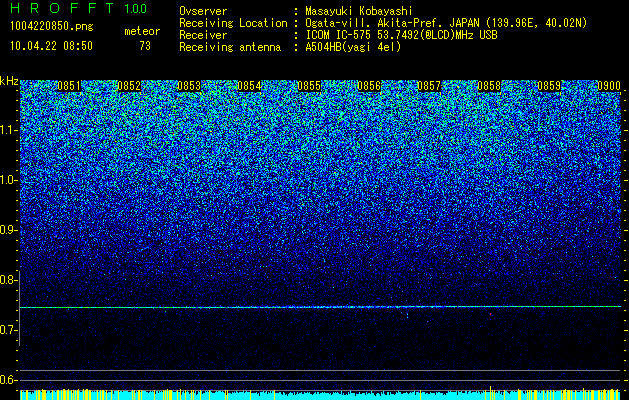
Task: Click the Ovserver label text
Action: click(203, 11)
